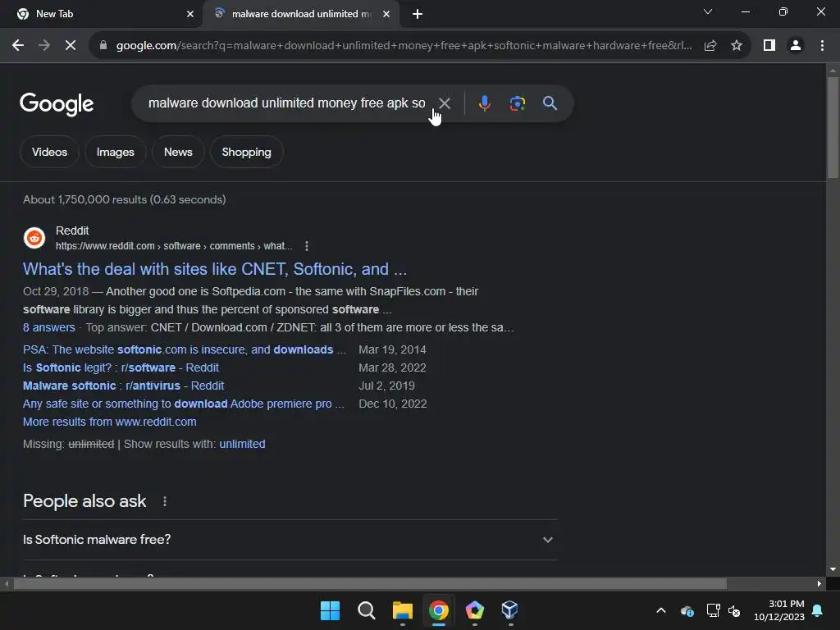
Task: Filter results by Images
Action: 115,152
